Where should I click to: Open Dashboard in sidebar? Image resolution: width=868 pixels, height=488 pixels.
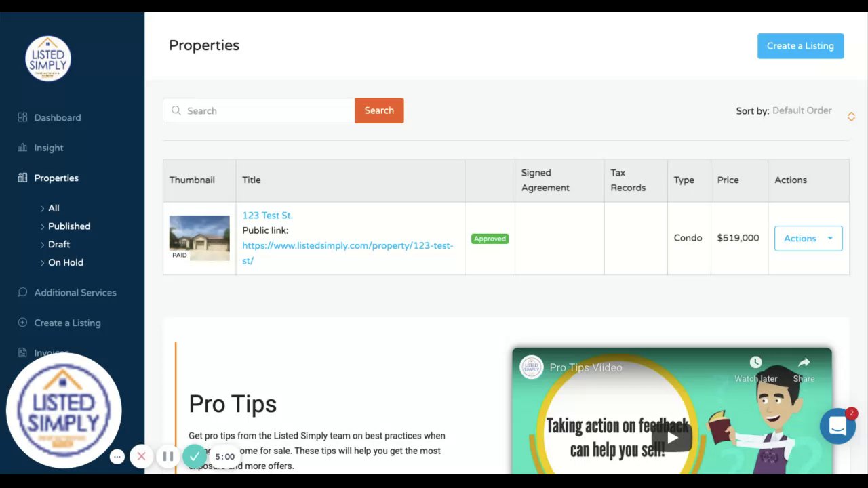(x=58, y=117)
